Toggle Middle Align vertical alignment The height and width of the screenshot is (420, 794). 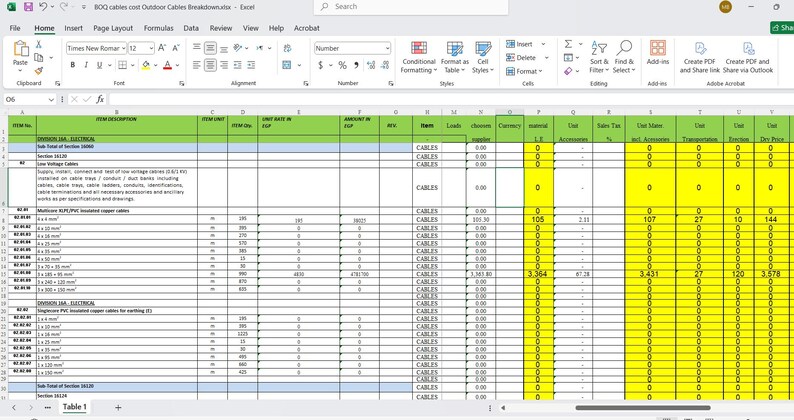(x=210, y=48)
